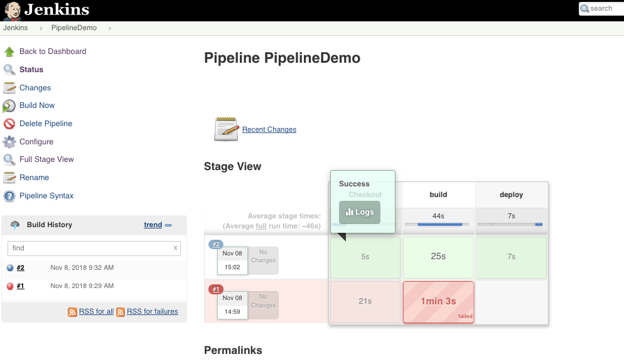
Task: Open the Recent Changes link
Action: [x=269, y=129]
